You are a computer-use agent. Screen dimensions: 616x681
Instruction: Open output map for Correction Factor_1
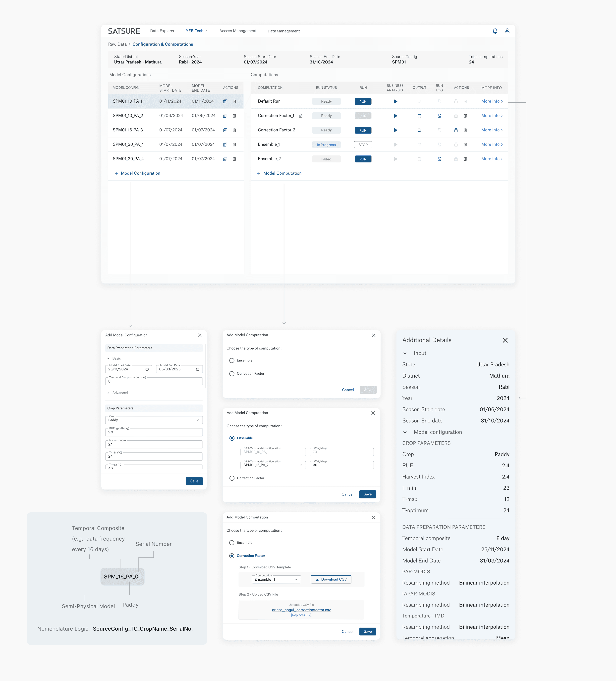[420, 116]
